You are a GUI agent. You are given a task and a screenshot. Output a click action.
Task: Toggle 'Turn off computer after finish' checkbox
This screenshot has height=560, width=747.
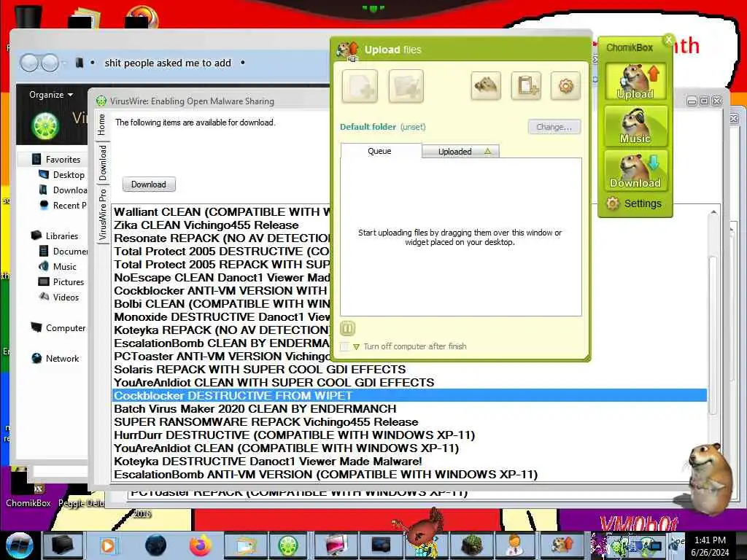[x=345, y=346]
